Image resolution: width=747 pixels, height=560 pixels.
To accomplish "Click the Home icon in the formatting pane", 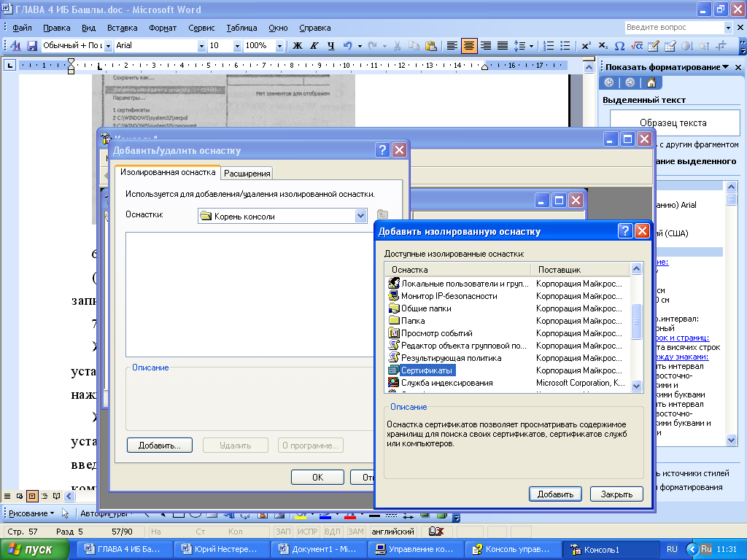I will pos(651,83).
